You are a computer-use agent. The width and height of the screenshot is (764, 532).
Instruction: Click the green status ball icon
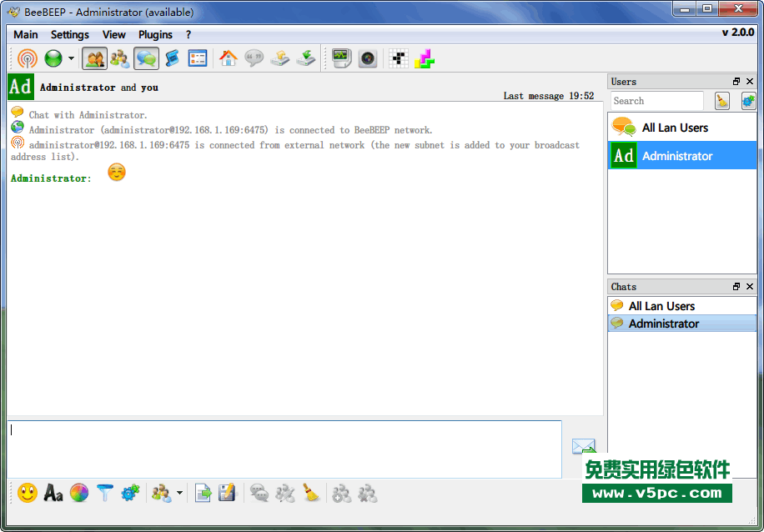[x=53, y=58]
